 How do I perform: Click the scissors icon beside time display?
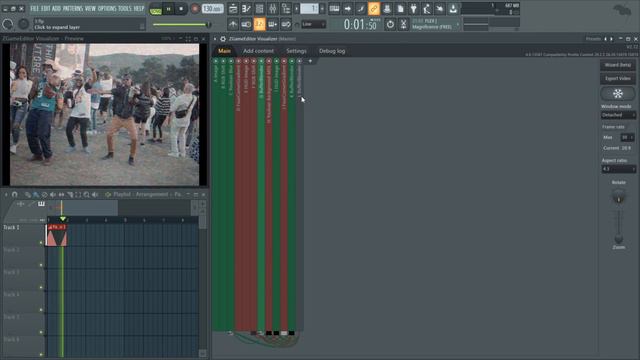pyautogui.click(x=403, y=24)
